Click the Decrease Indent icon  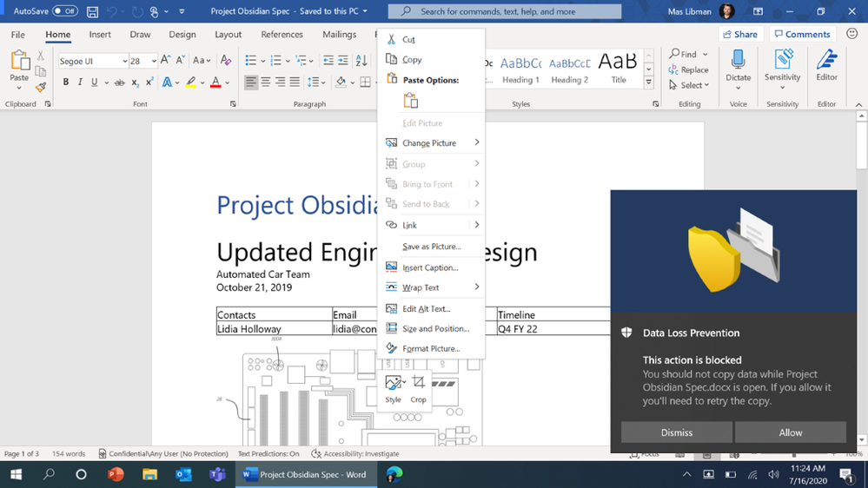tap(328, 60)
